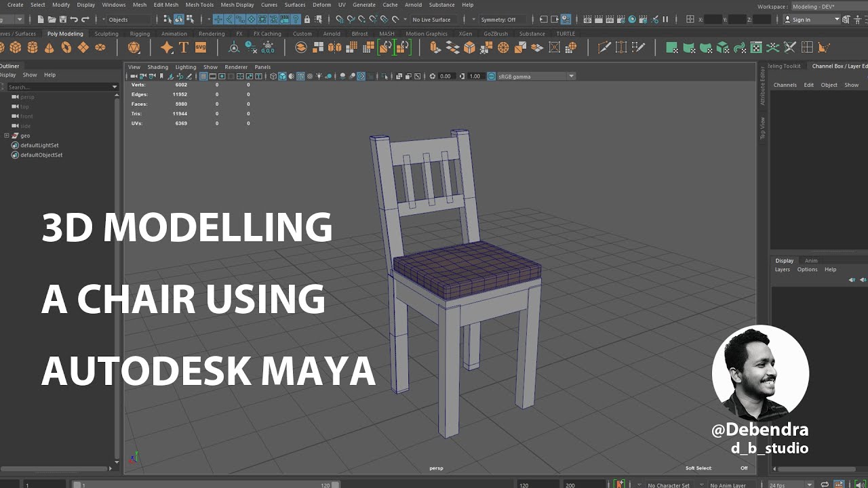Screen dimensions: 868x488
Task: Click the viewport gamma 1.00 field
Action: point(475,77)
